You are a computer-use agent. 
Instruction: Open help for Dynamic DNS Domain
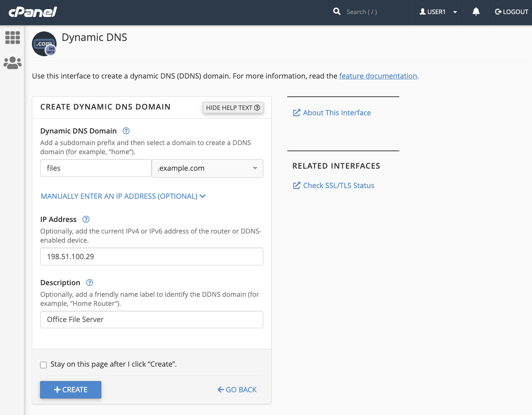126,131
